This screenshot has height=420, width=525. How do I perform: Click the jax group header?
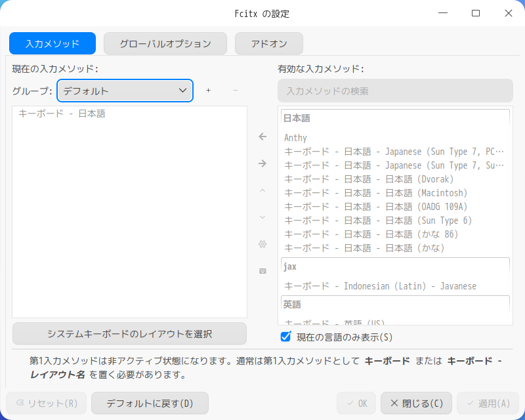395,266
